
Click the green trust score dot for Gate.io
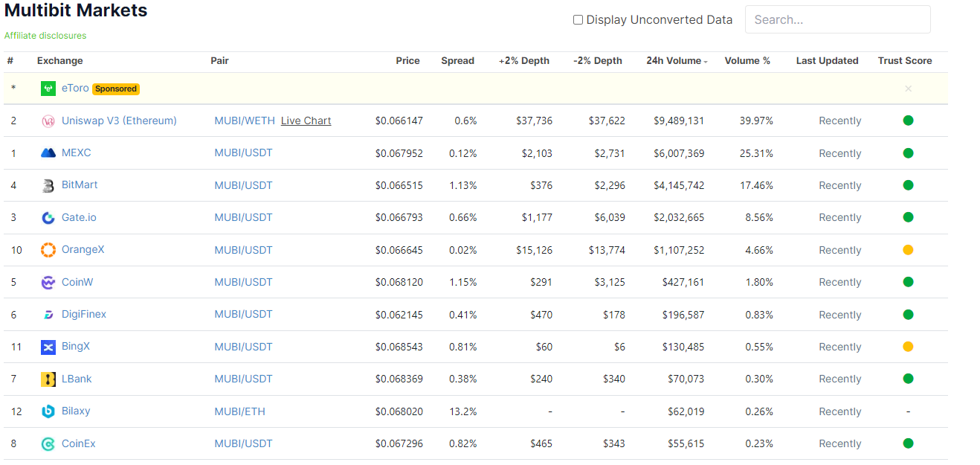point(908,217)
